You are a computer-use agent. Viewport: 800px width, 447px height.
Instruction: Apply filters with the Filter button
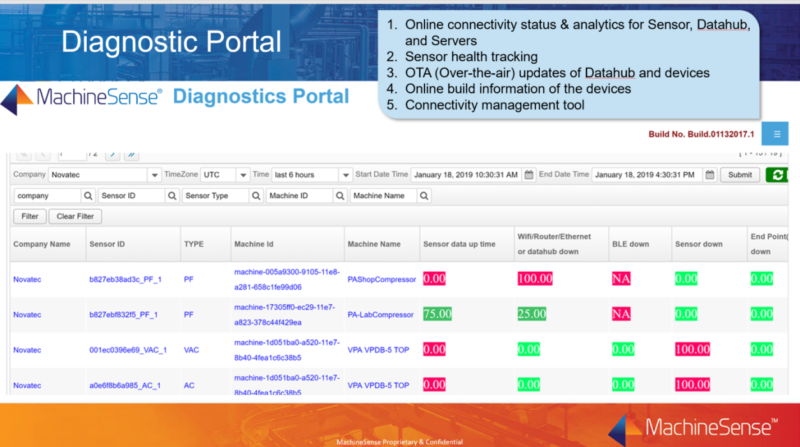pos(29,216)
